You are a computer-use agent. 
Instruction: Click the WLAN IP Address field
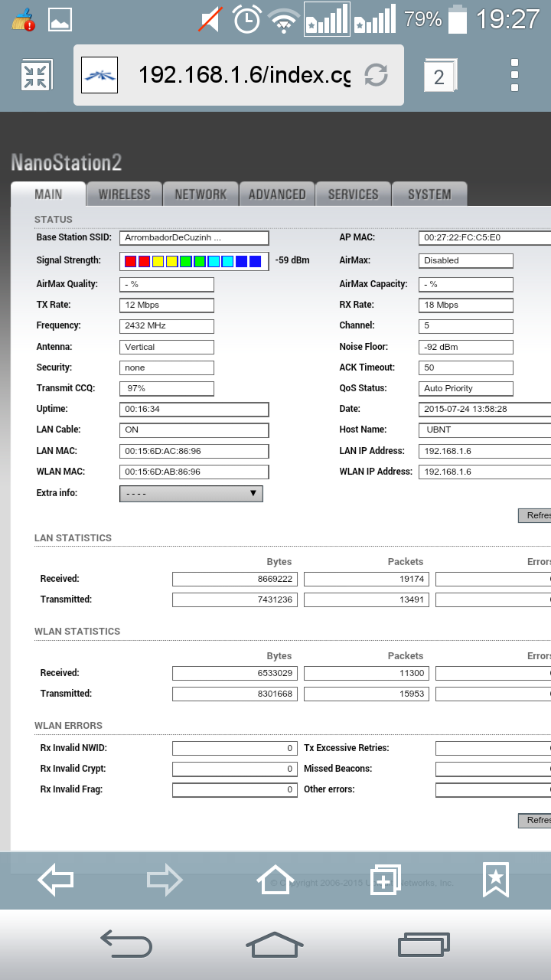(484, 472)
